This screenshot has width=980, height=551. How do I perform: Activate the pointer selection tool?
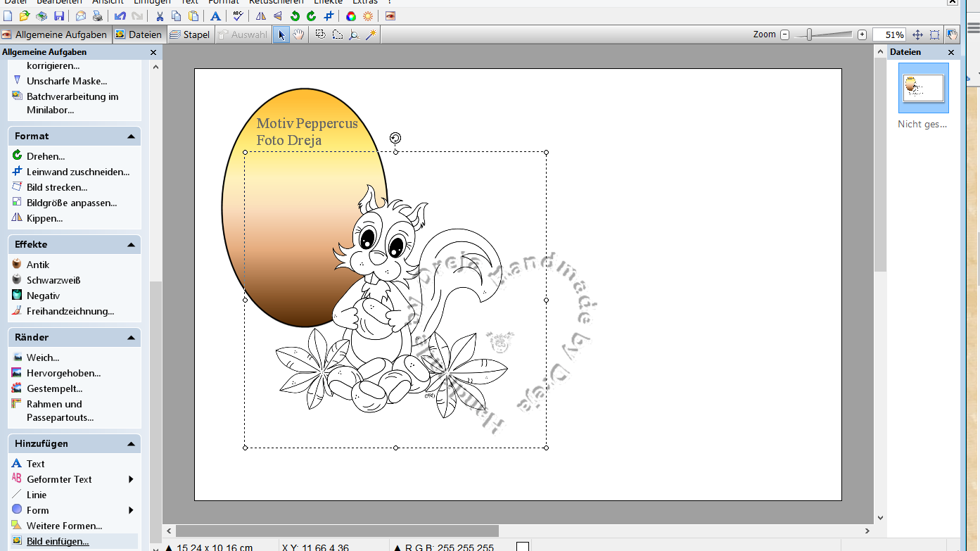[281, 34]
